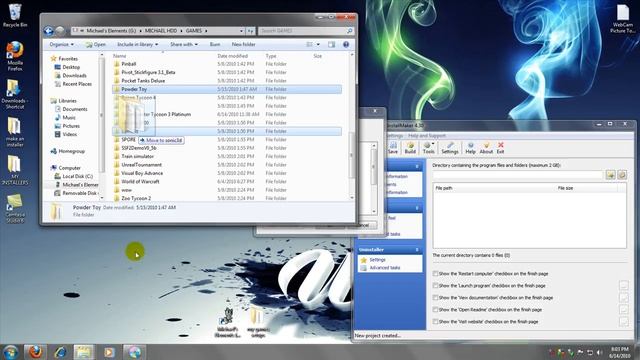Enable 'Restart computer' checkbox option
This screenshot has width=640, height=360.
pyautogui.click(x=436, y=273)
